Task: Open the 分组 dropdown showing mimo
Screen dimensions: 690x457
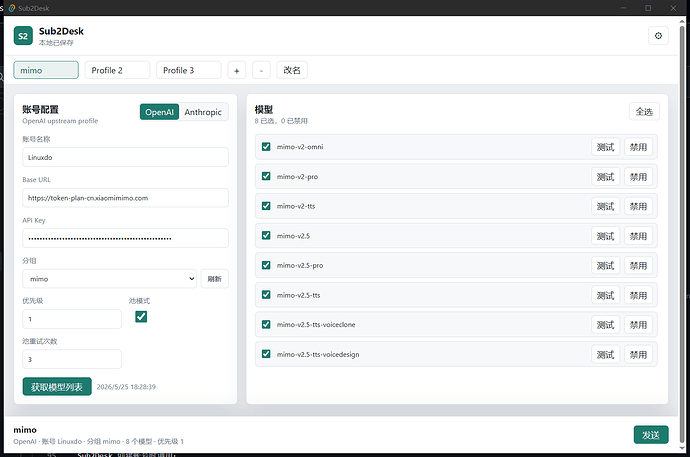Action: (x=109, y=278)
